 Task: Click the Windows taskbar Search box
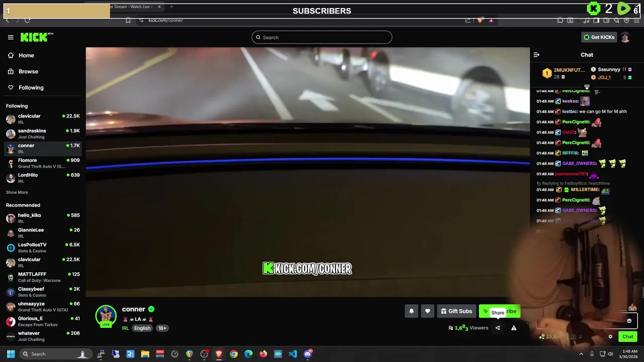point(56,354)
